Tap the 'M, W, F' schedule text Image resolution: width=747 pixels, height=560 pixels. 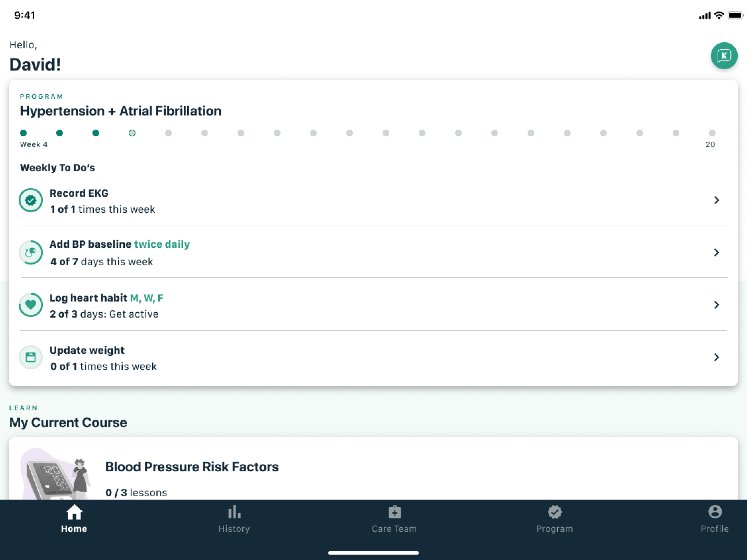click(x=147, y=298)
